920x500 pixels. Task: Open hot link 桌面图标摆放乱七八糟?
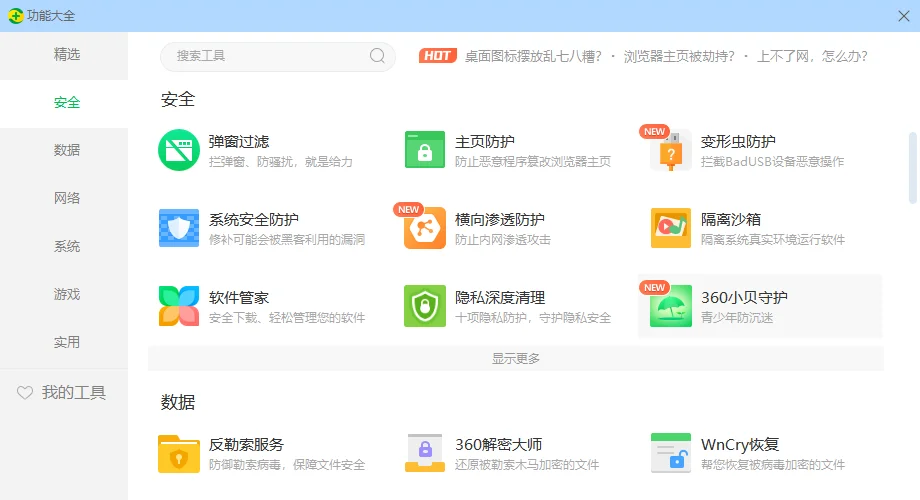coord(533,56)
